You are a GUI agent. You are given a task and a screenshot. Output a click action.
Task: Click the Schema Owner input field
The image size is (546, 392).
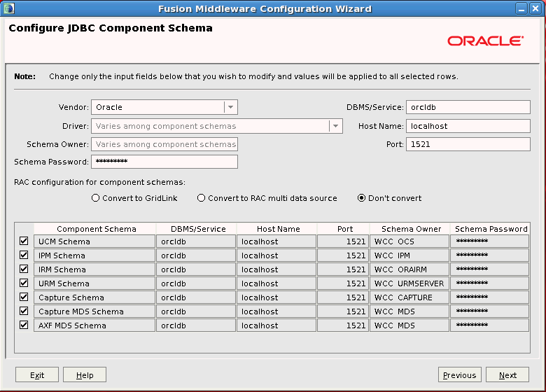164,144
